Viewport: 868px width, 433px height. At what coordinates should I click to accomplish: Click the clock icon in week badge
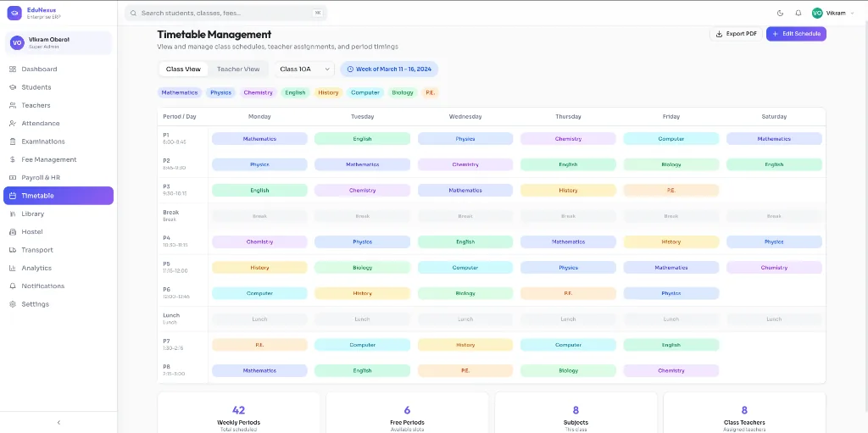pos(350,69)
